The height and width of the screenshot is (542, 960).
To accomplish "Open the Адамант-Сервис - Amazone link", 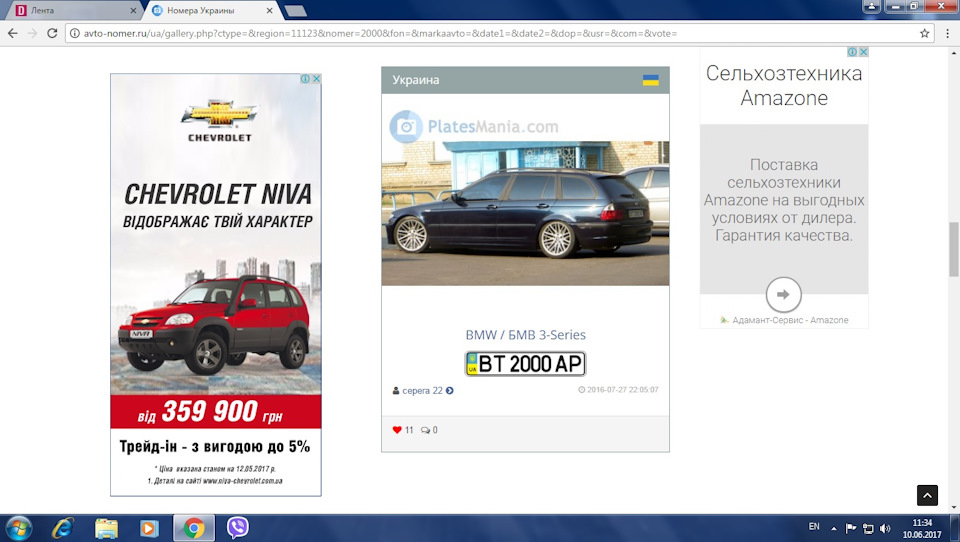I will [x=790, y=320].
